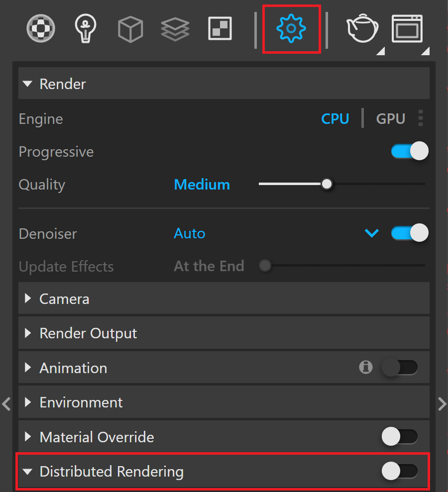This screenshot has width=448, height=492.
Task: Enable the Distributed Rendering switch
Action: click(x=400, y=471)
